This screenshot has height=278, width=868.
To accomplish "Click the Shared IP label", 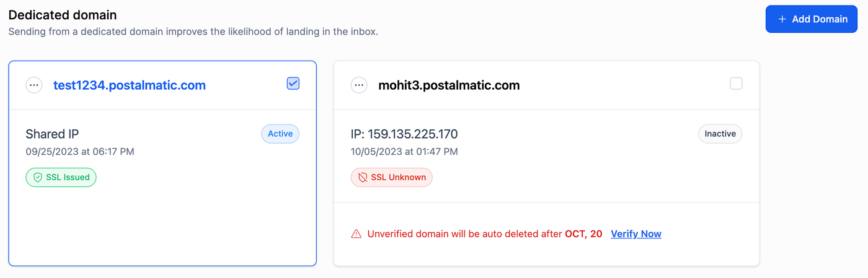I will (x=52, y=134).
